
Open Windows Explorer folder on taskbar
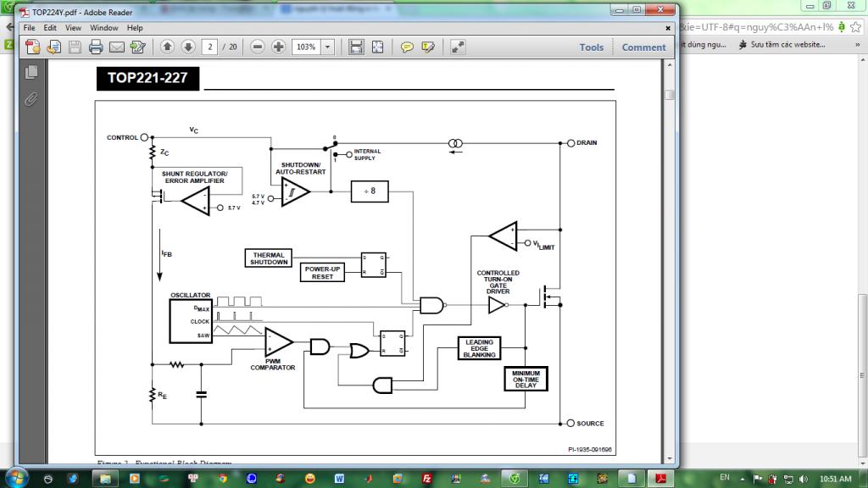105,479
